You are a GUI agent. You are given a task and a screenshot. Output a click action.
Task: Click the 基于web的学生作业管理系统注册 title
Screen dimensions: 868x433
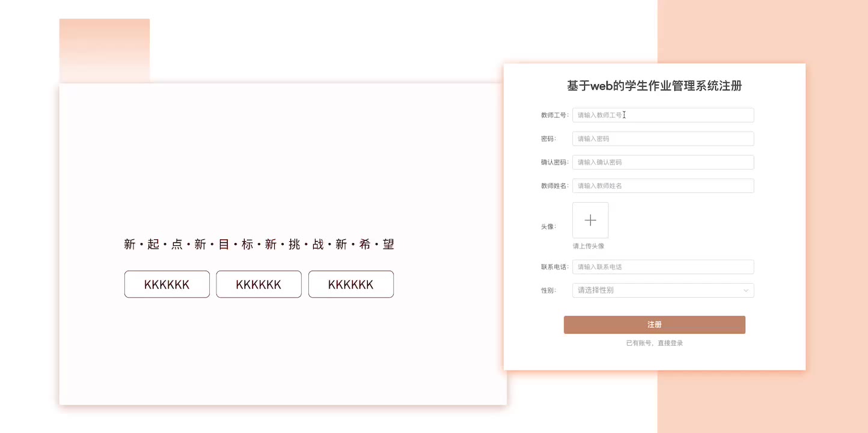coord(655,86)
